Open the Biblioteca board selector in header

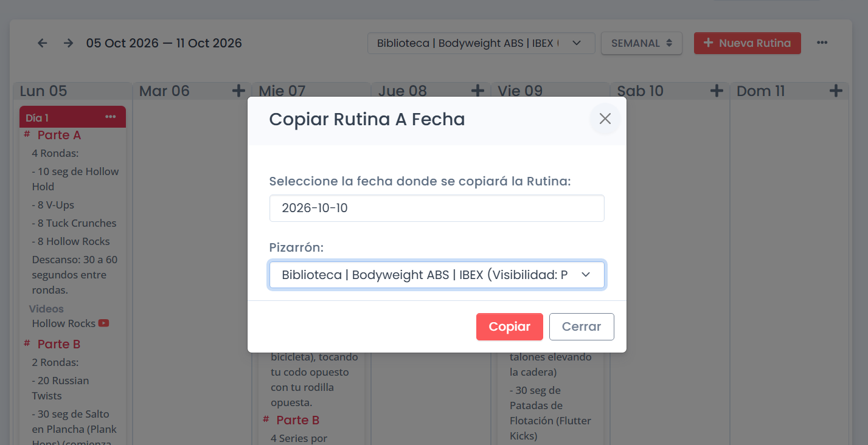(x=481, y=43)
